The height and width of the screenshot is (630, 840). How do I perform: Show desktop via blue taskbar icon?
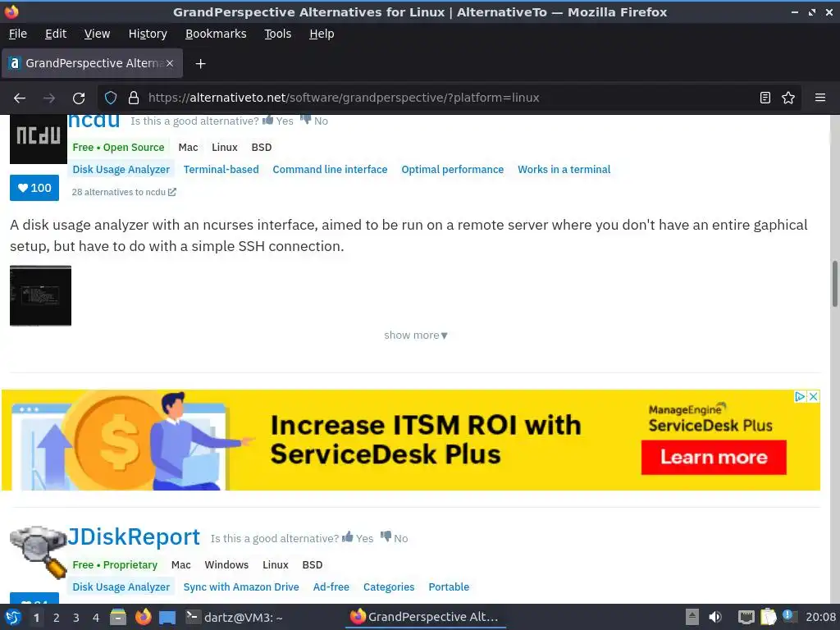167,618
